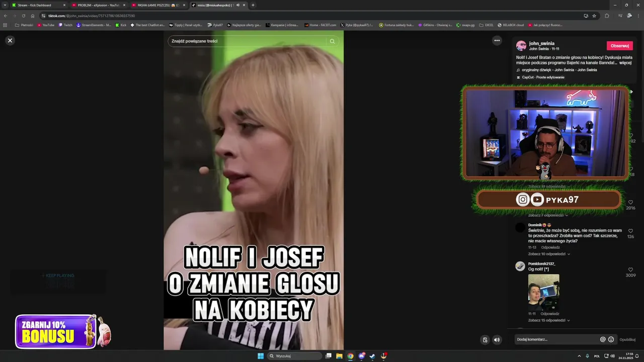This screenshot has width=644, height=362.
Task: Click the 'Dodaj komentarz...' input field
Action: tap(557, 339)
